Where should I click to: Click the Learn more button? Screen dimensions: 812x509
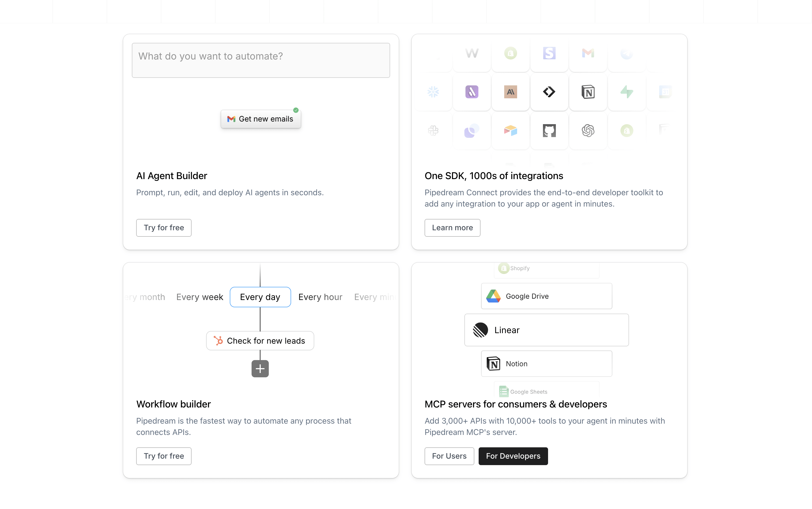click(452, 228)
